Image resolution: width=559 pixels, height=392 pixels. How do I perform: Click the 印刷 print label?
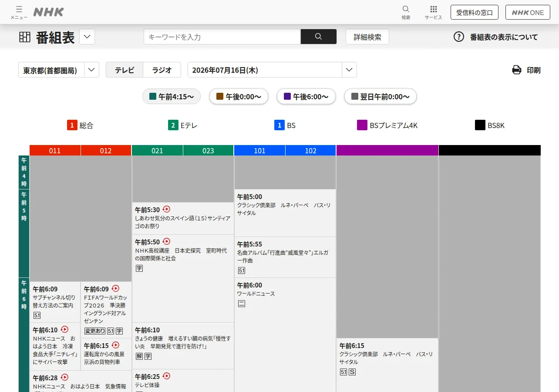point(534,70)
